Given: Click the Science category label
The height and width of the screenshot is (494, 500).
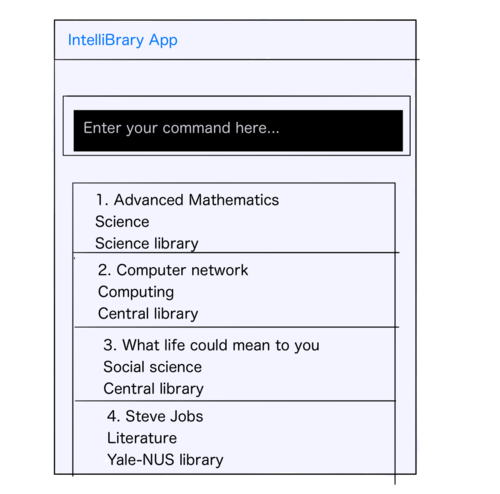Looking at the screenshot, I should (x=122, y=222).
